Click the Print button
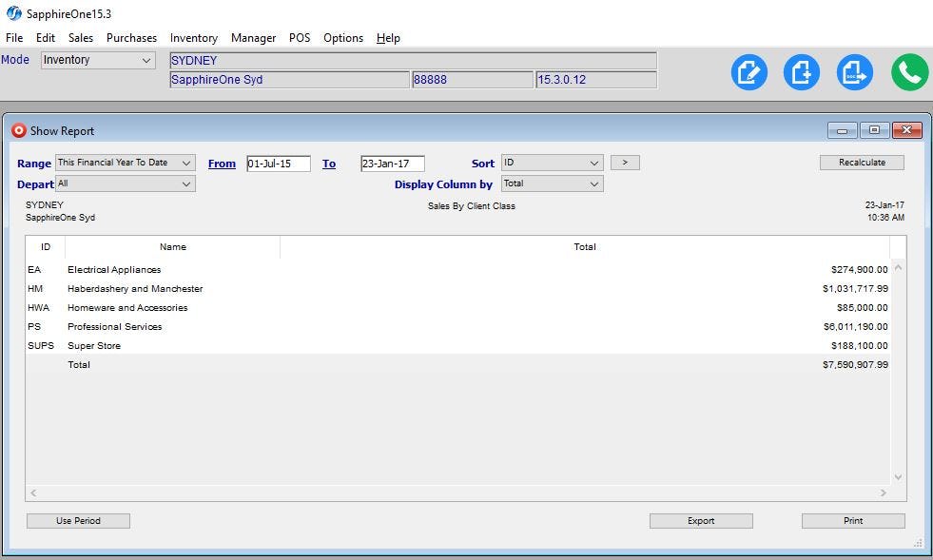Viewport: 933px width, 560px height. [x=853, y=521]
